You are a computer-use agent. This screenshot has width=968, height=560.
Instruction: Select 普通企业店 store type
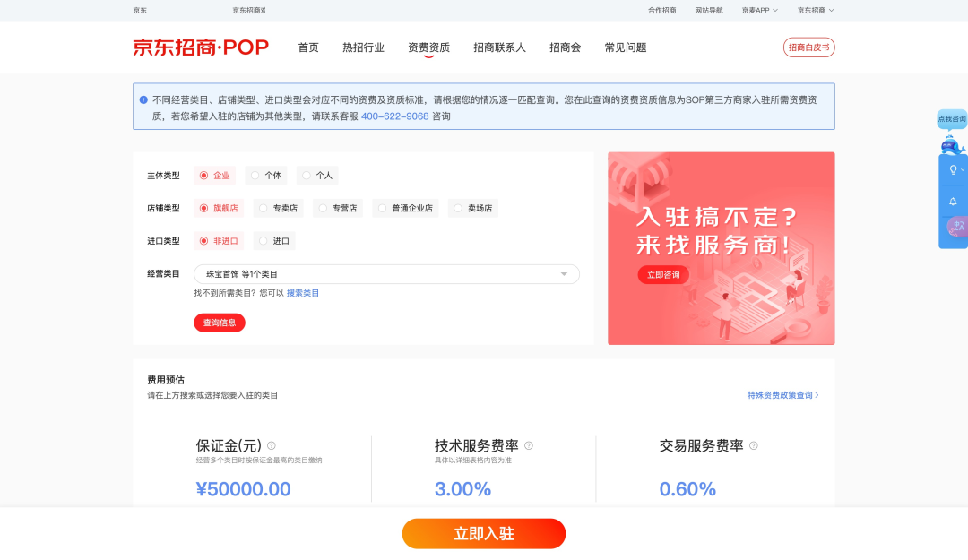click(406, 208)
